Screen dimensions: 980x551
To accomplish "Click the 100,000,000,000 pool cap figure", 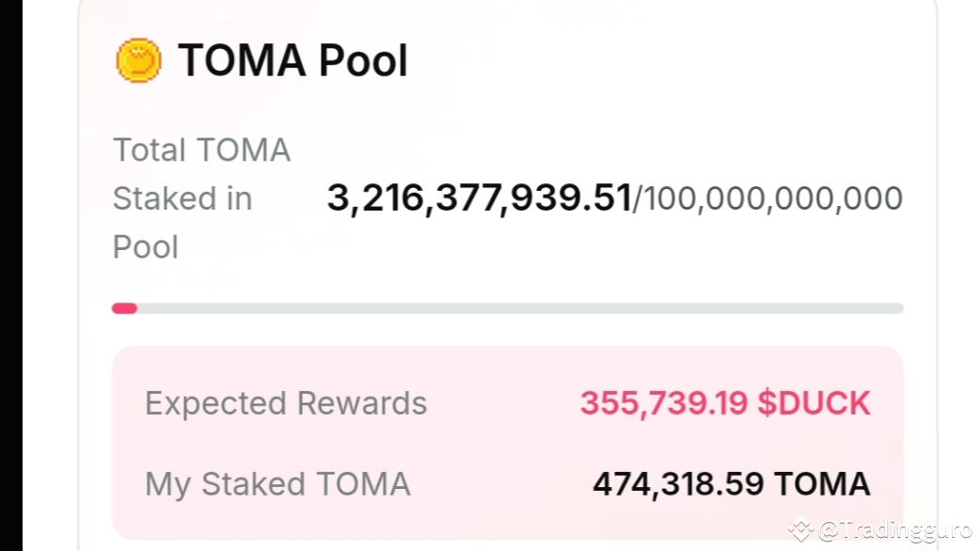I will [768, 197].
